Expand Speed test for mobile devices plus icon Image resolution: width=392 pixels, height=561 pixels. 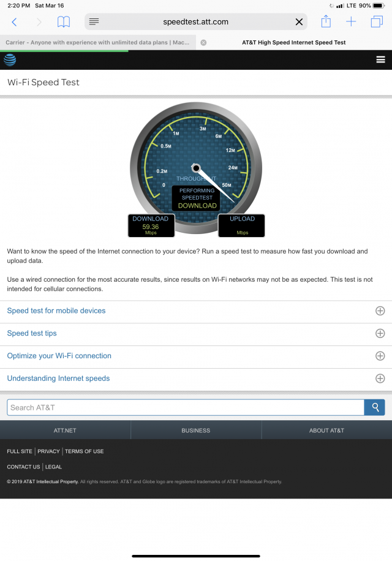380,311
